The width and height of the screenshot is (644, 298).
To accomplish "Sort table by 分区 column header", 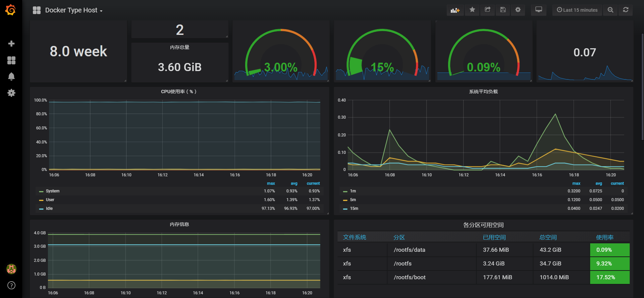I will [399, 237].
